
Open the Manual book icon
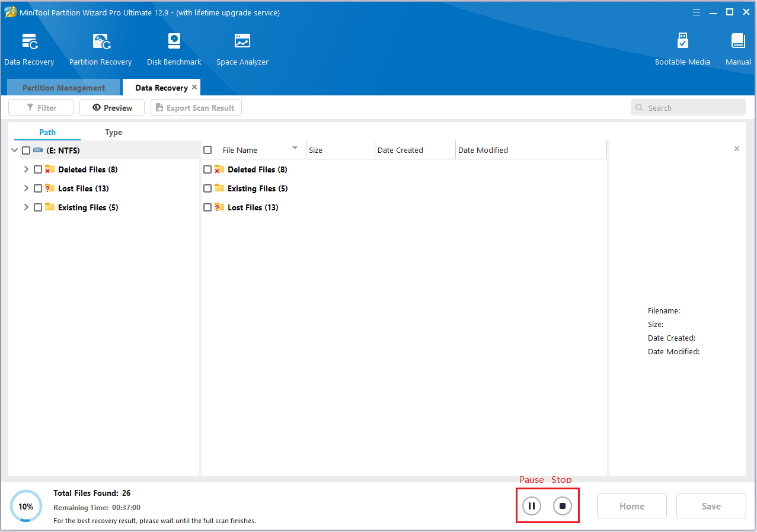tap(738, 43)
